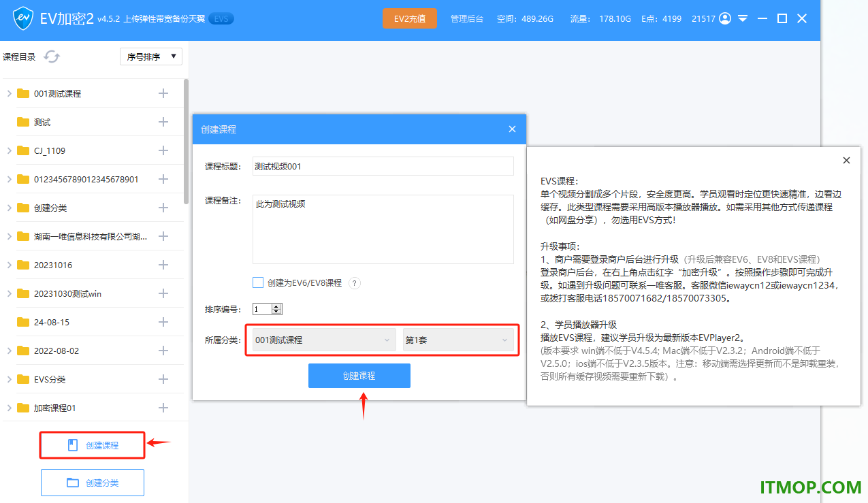Viewport: 868px width, 503px height.
Task: Increase 排序编号 with the up arrow
Action: pyautogui.click(x=276, y=306)
